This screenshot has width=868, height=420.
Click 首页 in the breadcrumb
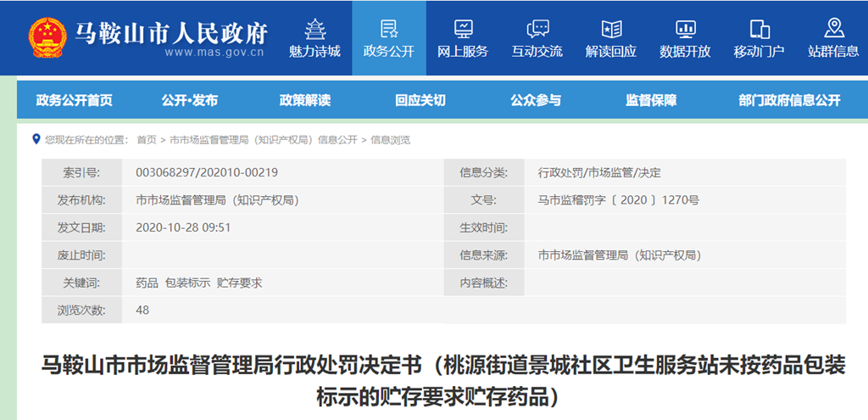coord(147,140)
